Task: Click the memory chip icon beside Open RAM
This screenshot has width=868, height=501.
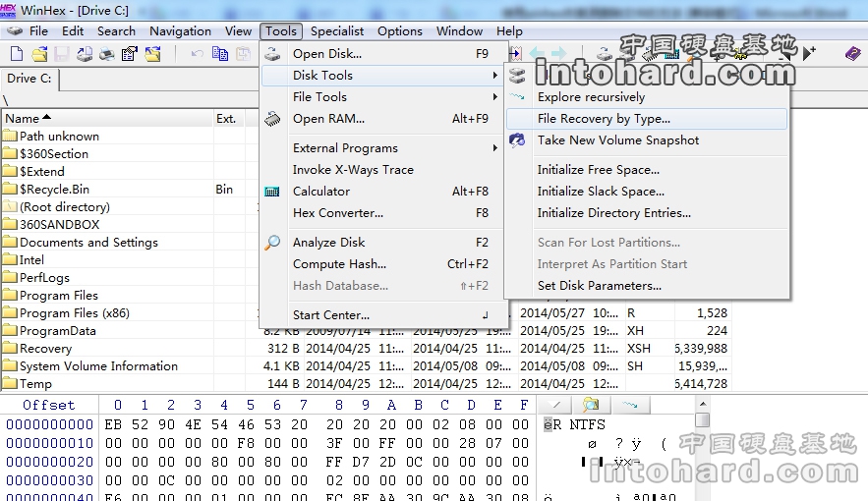Action: coord(272,118)
